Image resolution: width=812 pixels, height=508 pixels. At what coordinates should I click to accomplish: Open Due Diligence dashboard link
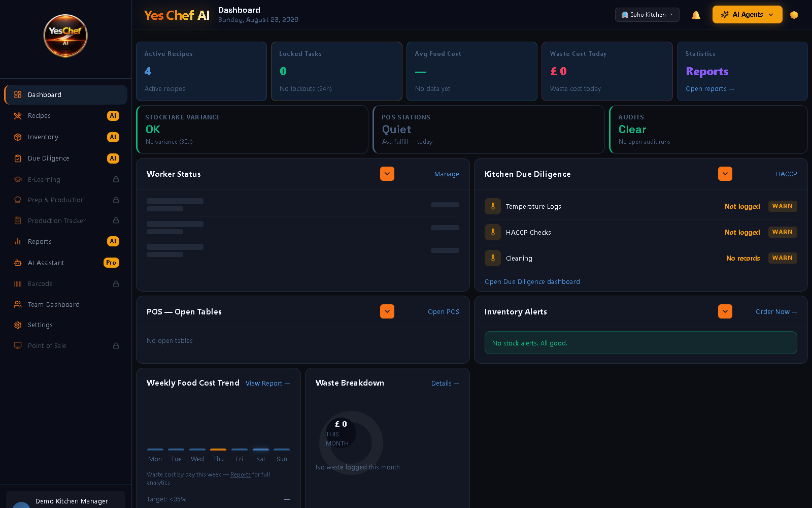pyautogui.click(x=532, y=282)
